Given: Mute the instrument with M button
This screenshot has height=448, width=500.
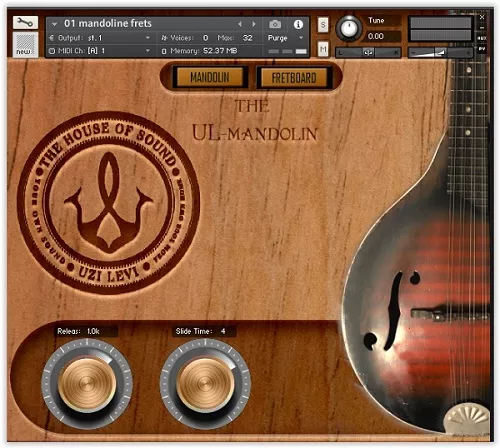Looking at the screenshot, I should [323, 50].
